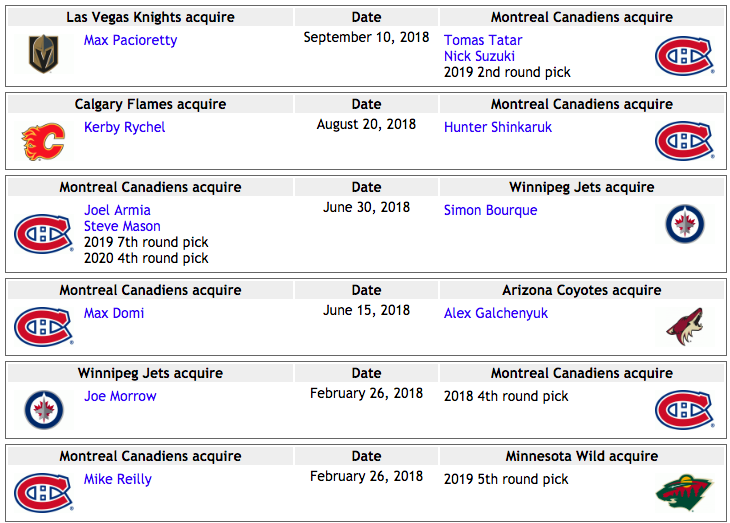This screenshot has width=730, height=523.
Task: Click Canadiens logo beside Hunter Shinkaruk
Action: tap(684, 141)
